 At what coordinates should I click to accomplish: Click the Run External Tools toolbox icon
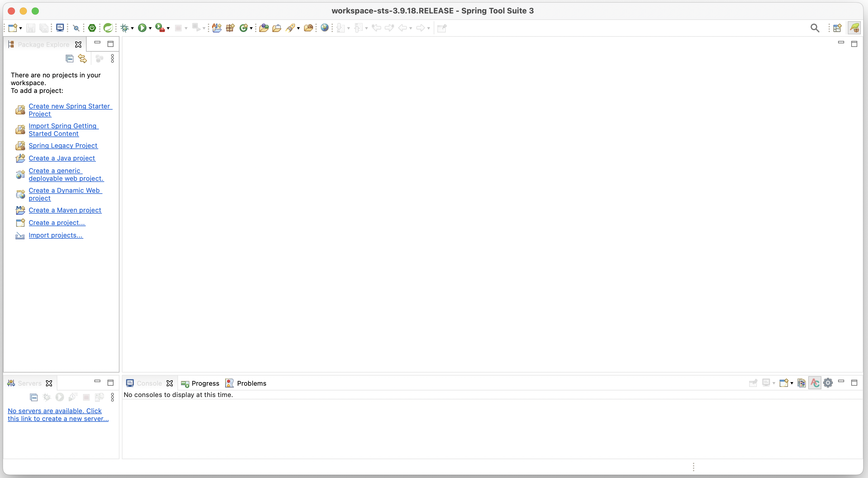[160, 28]
